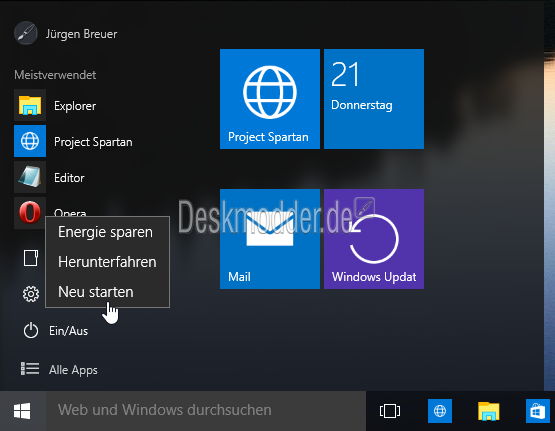Screen dimensions: 555x431
Task: Launch Project Spartan from the most-used list
Action: click(x=73, y=142)
